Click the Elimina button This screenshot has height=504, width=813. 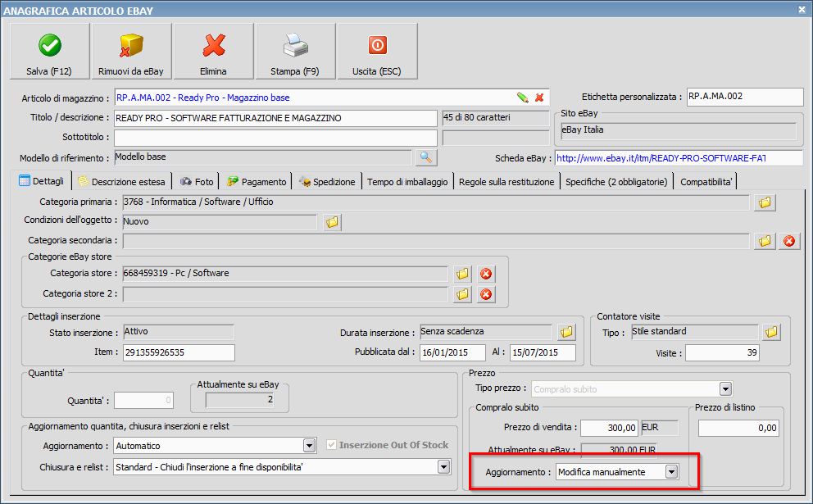tap(213, 52)
